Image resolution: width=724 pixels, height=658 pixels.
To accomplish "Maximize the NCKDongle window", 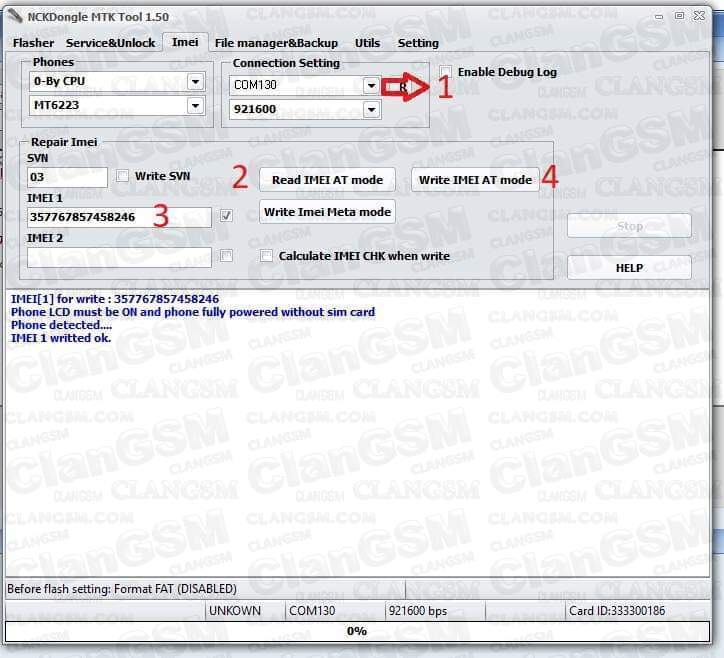I will (679, 16).
